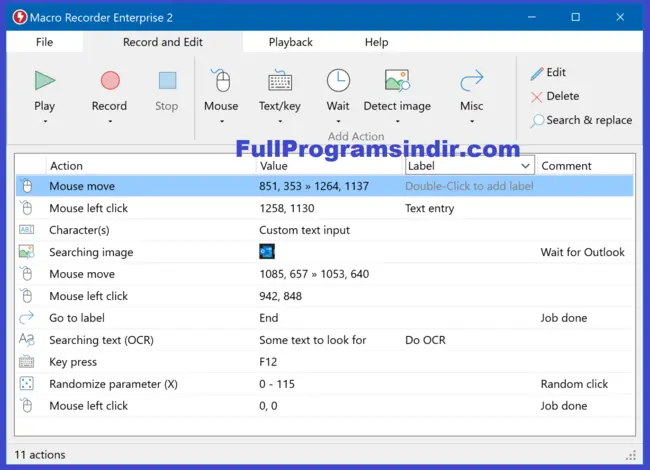Screen dimensions: 650x470
Task: Open the Label column dropdown chevron
Action: (525, 166)
